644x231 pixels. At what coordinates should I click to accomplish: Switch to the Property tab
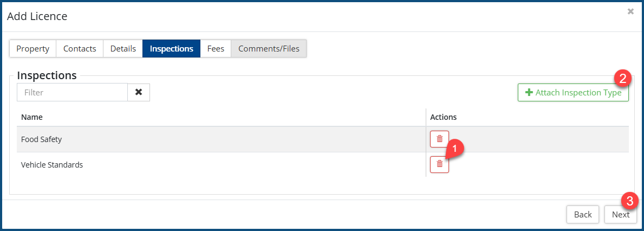pos(32,48)
